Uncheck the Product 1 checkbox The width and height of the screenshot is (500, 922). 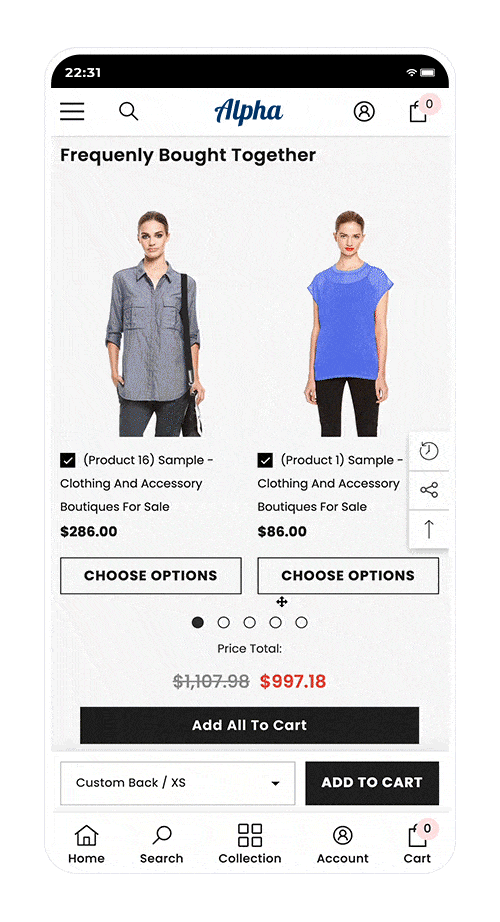click(x=265, y=460)
